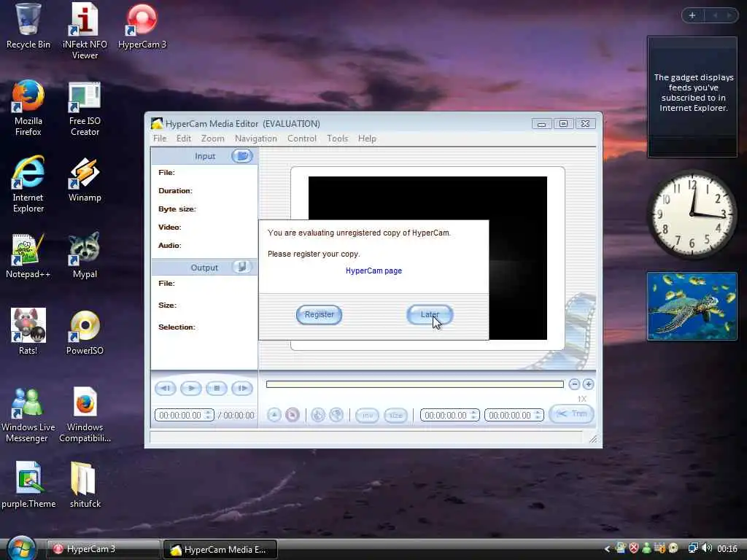The height and width of the screenshot is (560, 747).
Task: Click the selection end time field
Action: coord(514,415)
